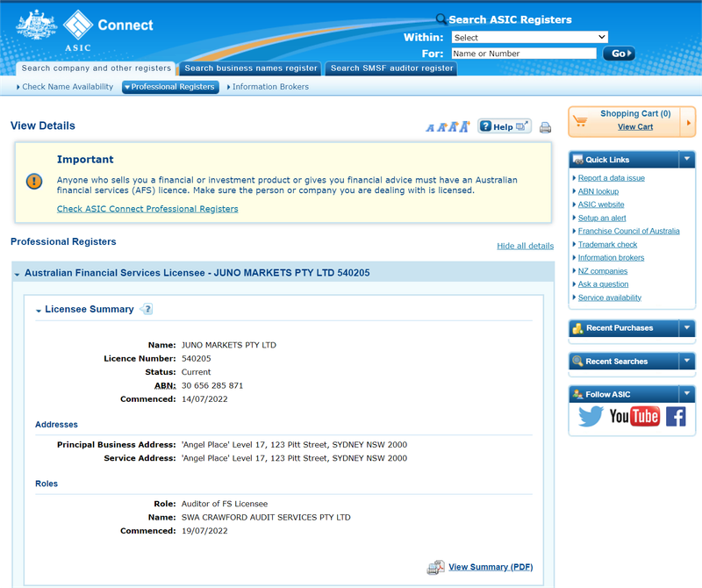Expand the Recent Purchases panel arrow
702x588 pixels.
(x=687, y=328)
